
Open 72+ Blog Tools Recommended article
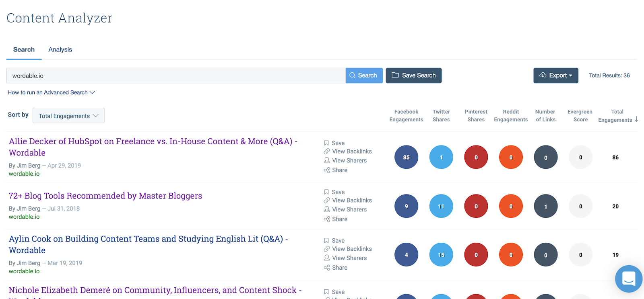click(x=105, y=196)
